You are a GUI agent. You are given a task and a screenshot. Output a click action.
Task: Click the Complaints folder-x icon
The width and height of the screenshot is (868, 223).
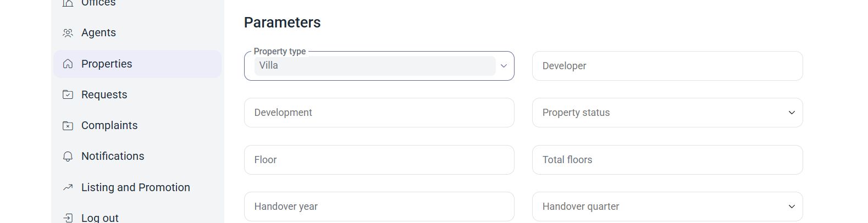(68, 126)
